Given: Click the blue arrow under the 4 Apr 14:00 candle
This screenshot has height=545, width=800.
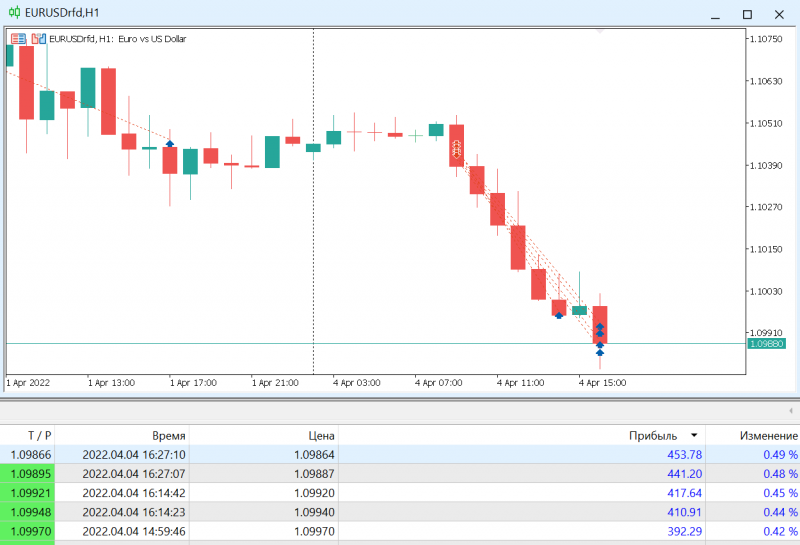Looking at the screenshot, I should click(559, 315).
